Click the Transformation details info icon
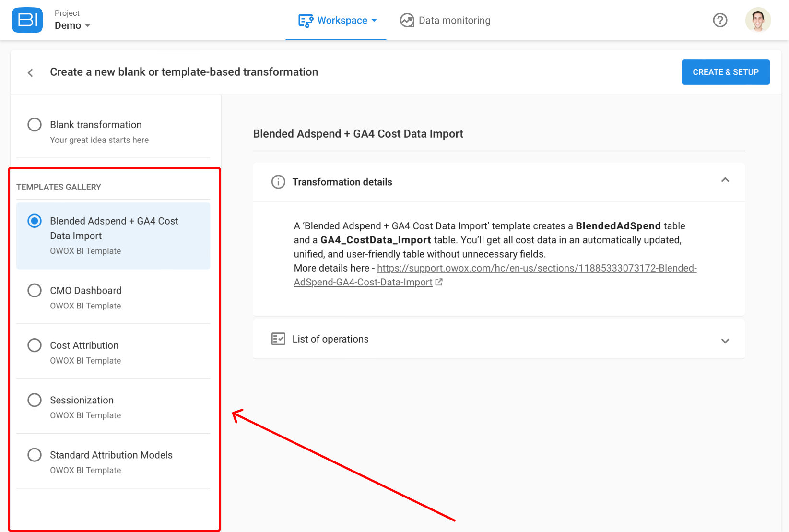789x532 pixels. click(x=278, y=182)
